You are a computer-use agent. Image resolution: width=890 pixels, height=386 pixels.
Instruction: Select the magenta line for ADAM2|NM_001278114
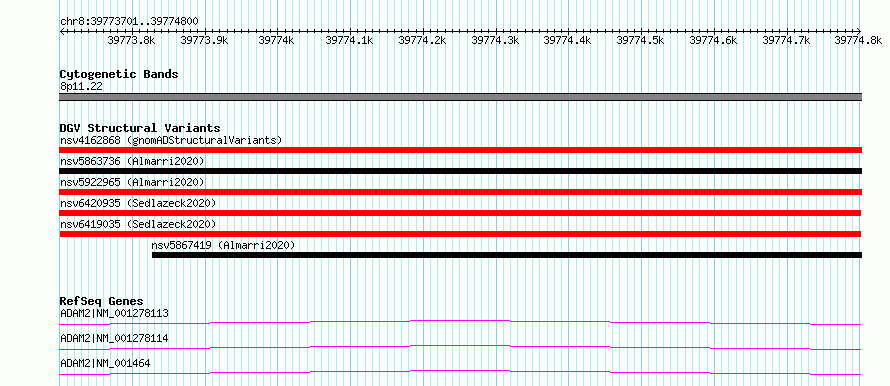tap(460, 347)
